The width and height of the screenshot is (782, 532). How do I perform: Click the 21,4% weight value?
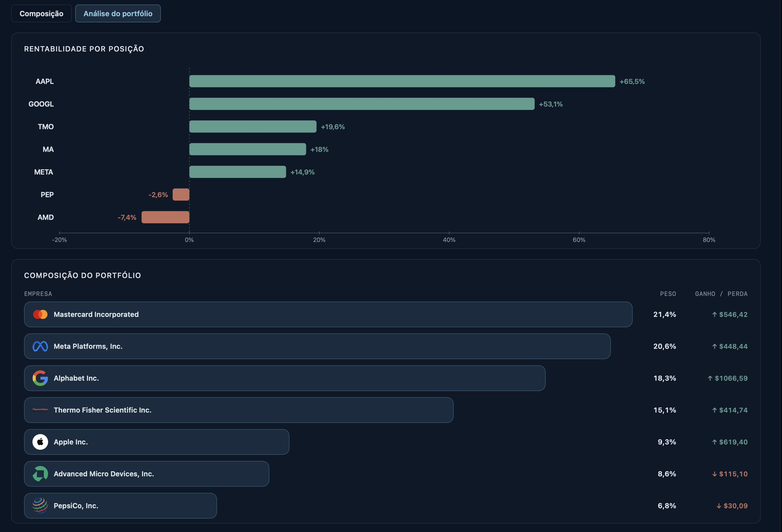(665, 314)
